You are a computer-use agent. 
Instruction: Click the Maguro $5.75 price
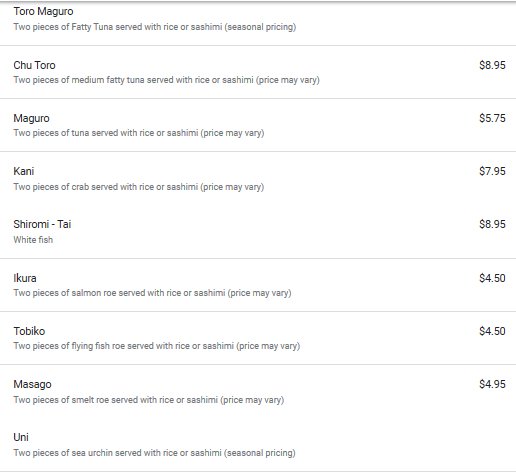point(492,118)
